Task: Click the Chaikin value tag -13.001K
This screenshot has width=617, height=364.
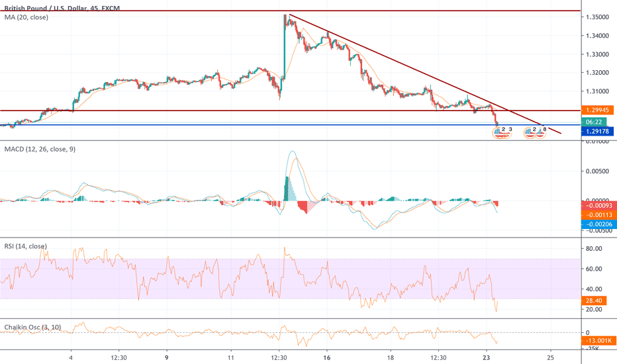Action: [598, 341]
